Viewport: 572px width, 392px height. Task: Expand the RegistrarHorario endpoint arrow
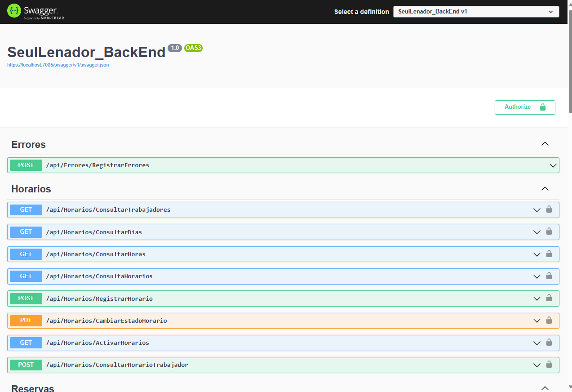[537, 298]
